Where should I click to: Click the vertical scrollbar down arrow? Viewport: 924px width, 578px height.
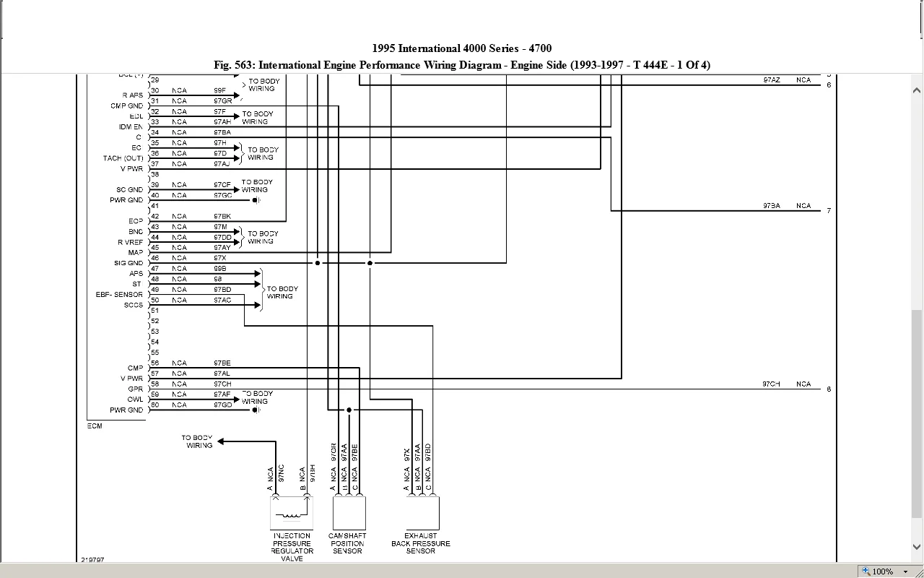917,548
